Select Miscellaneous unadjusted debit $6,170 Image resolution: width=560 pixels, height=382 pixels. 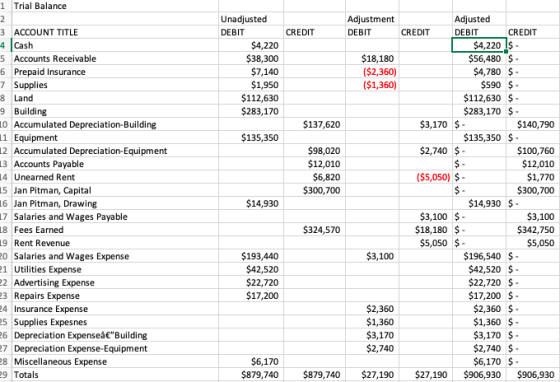[251, 362]
